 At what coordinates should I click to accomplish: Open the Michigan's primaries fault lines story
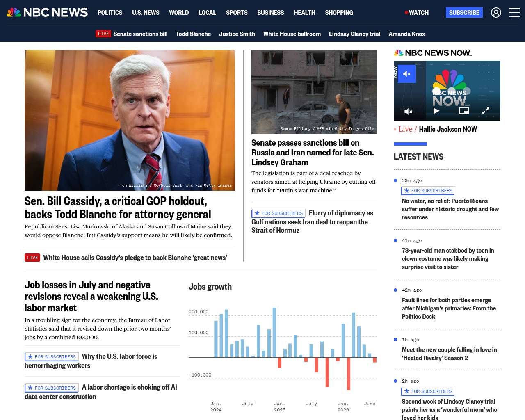coord(449,308)
